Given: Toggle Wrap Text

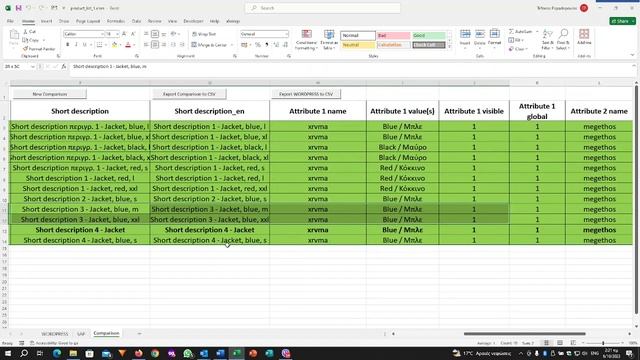Looking at the screenshot, I should click(204, 34).
